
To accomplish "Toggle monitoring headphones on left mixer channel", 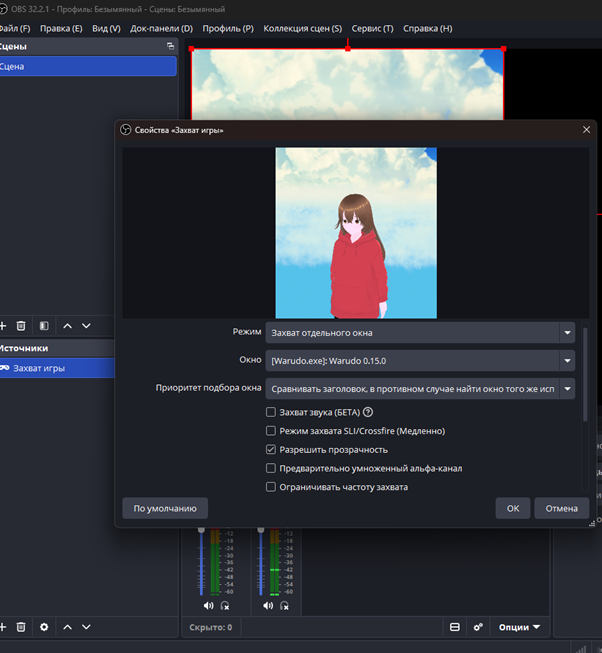I will click(x=225, y=606).
